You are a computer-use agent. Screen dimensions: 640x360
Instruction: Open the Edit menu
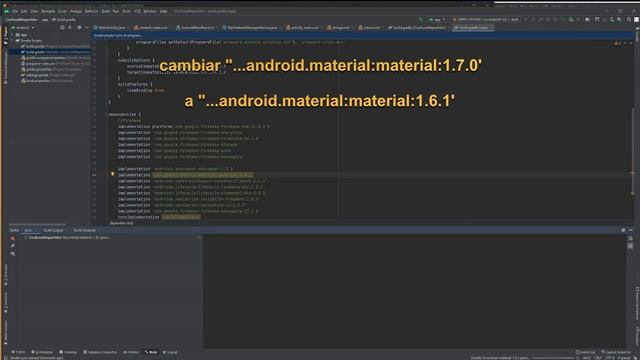(x=24, y=11)
